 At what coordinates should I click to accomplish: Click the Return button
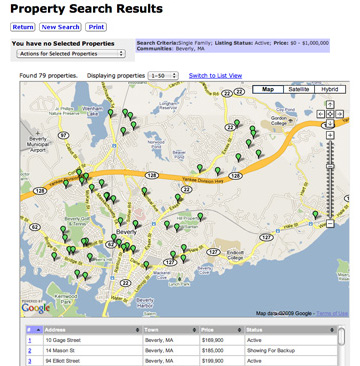click(x=23, y=27)
